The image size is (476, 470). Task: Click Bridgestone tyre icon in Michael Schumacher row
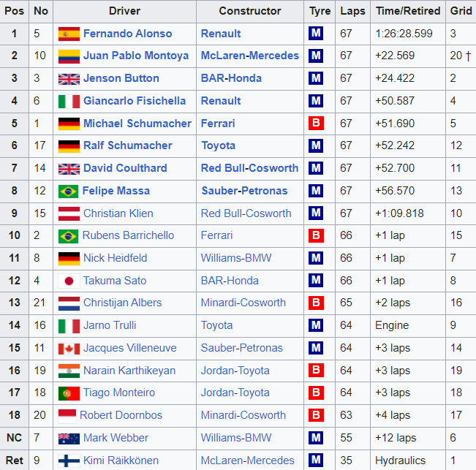[316, 123]
